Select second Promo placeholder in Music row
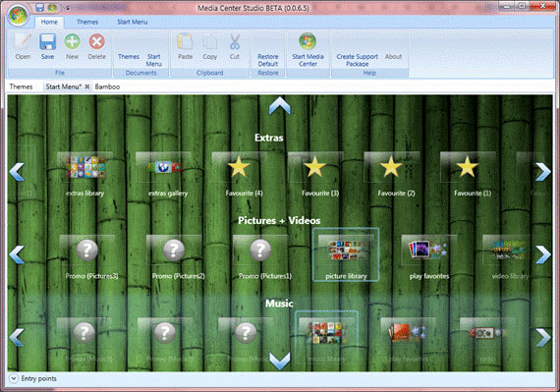Viewport: 560px width, 392px height. point(165,340)
